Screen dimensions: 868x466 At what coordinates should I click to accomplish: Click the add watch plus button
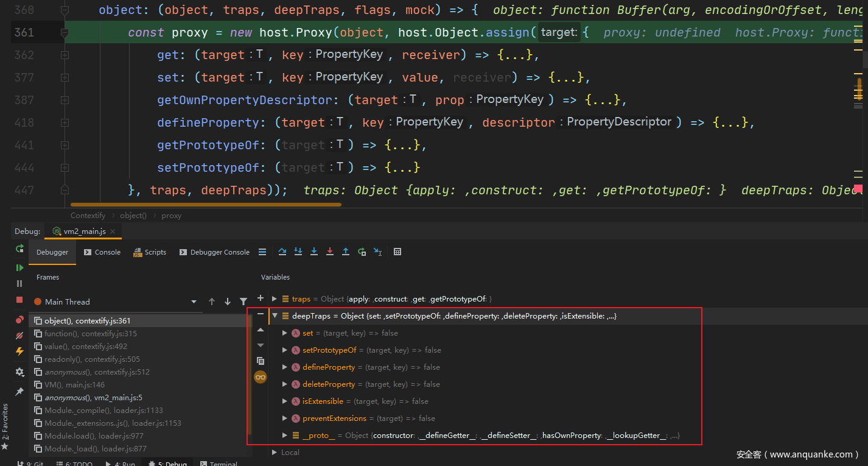[x=261, y=298]
